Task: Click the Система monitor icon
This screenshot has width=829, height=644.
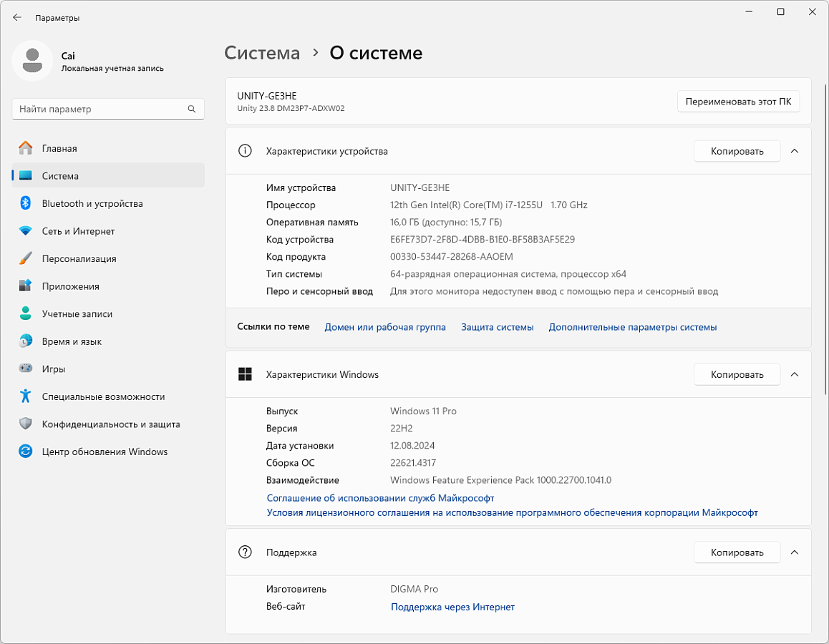Action: (25, 176)
